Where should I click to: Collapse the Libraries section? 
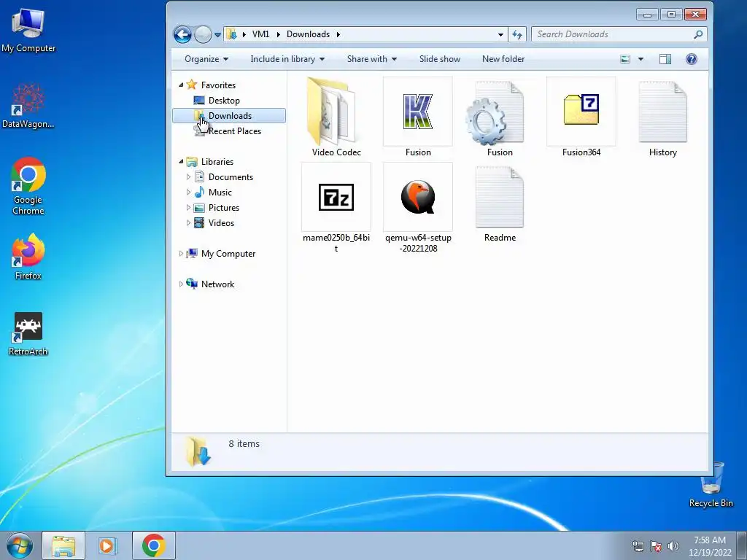click(x=181, y=162)
